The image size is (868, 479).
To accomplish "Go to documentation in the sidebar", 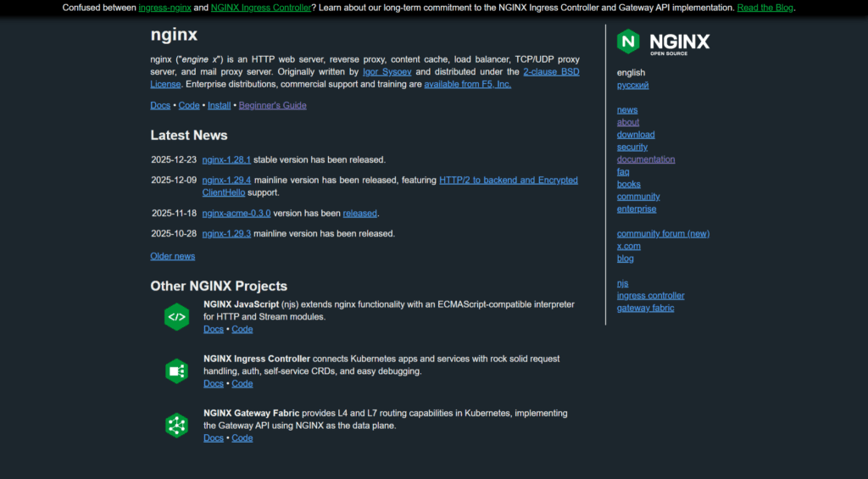I will (x=646, y=159).
